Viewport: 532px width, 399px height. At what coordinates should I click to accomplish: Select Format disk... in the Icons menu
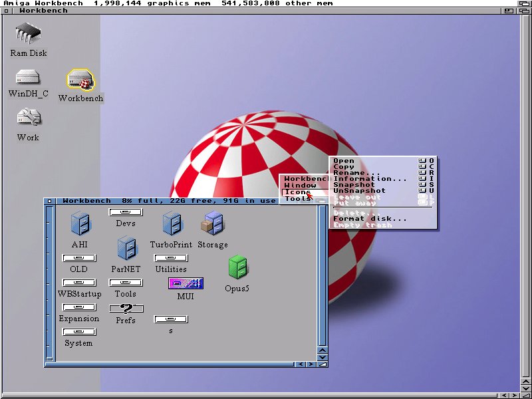coord(383,219)
